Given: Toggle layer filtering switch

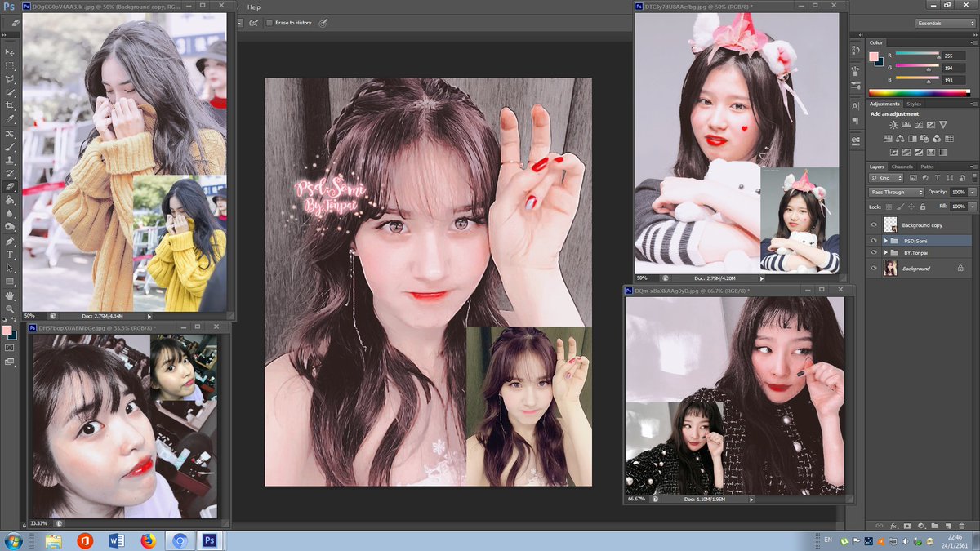Looking at the screenshot, I should pos(974,178).
